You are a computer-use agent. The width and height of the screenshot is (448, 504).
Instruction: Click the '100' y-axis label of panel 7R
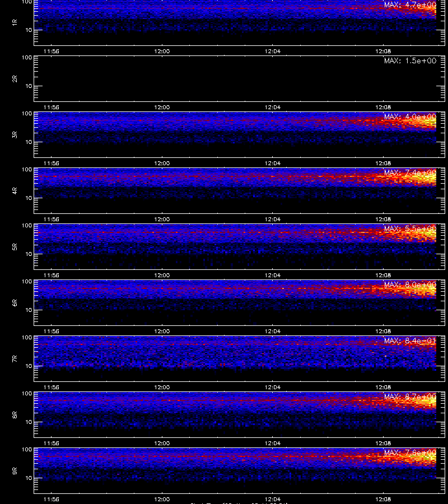[x=27, y=338]
